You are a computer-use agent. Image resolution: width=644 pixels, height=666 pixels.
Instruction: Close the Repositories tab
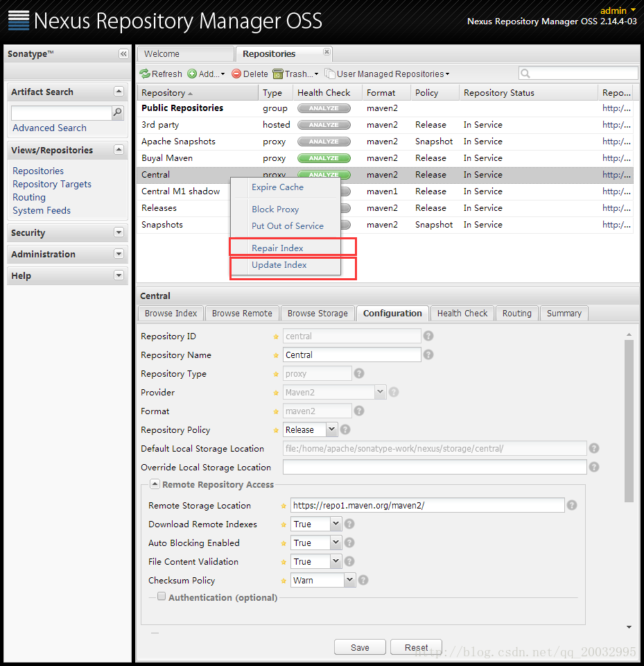tap(327, 51)
